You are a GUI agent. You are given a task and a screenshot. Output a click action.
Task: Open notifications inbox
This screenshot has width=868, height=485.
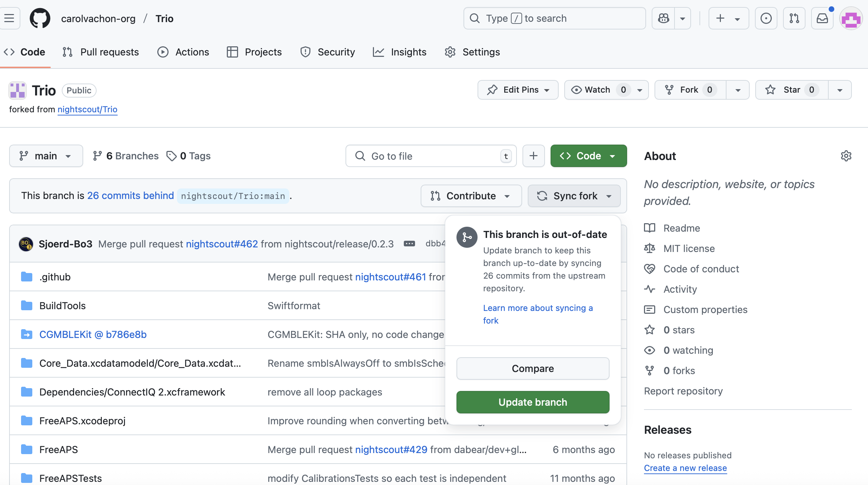click(x=822, y=18)
